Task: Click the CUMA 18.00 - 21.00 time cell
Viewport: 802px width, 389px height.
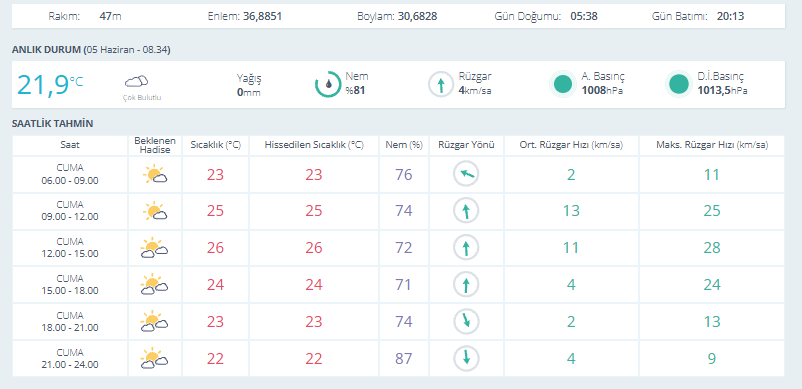Action: coord(70,322)
